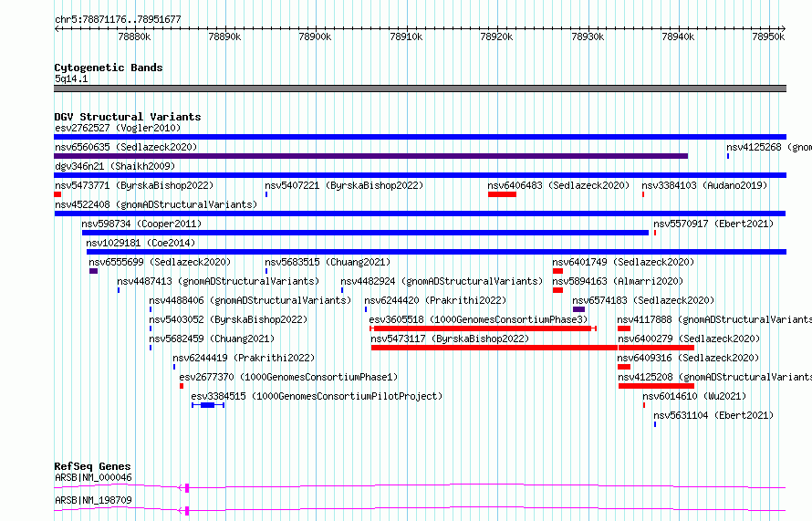Click the 78880k ruler tick label
The width and height of the screenshot is (812, 521).
[x=134, y=36]
